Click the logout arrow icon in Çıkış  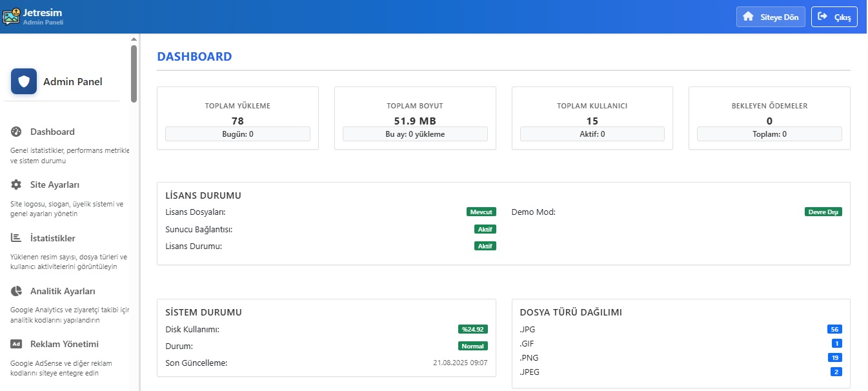click(822, 17)
